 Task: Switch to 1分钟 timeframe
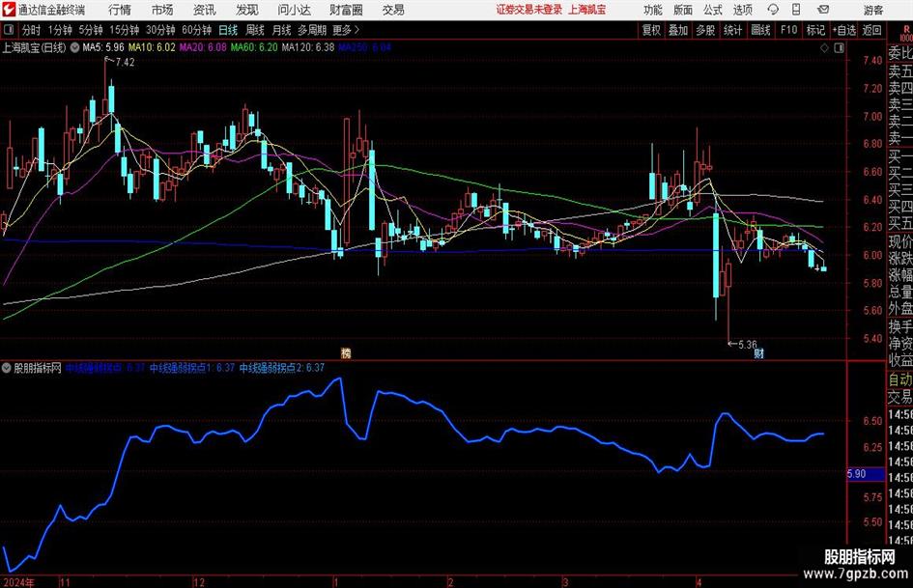click(x=59, y=30)
